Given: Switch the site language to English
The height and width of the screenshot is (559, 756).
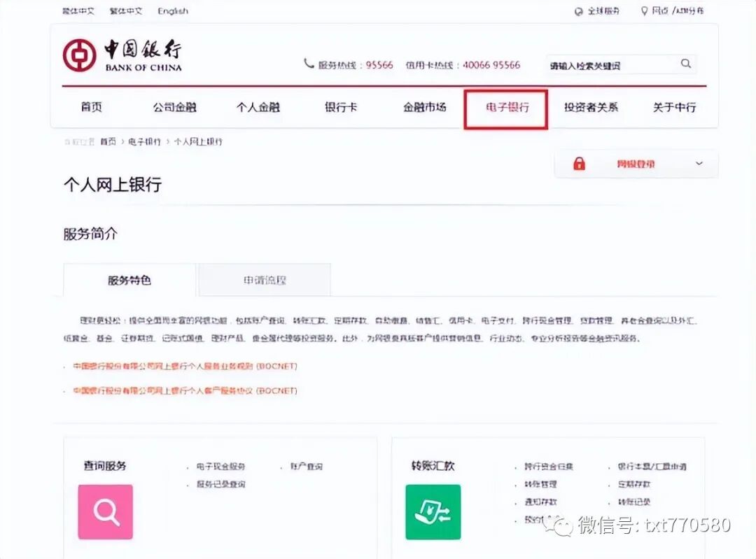Looking at the screenshot, I should [x=172, y=11].
